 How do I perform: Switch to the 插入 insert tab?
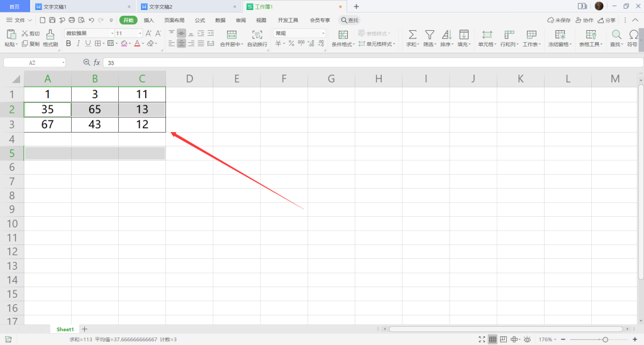148,20
